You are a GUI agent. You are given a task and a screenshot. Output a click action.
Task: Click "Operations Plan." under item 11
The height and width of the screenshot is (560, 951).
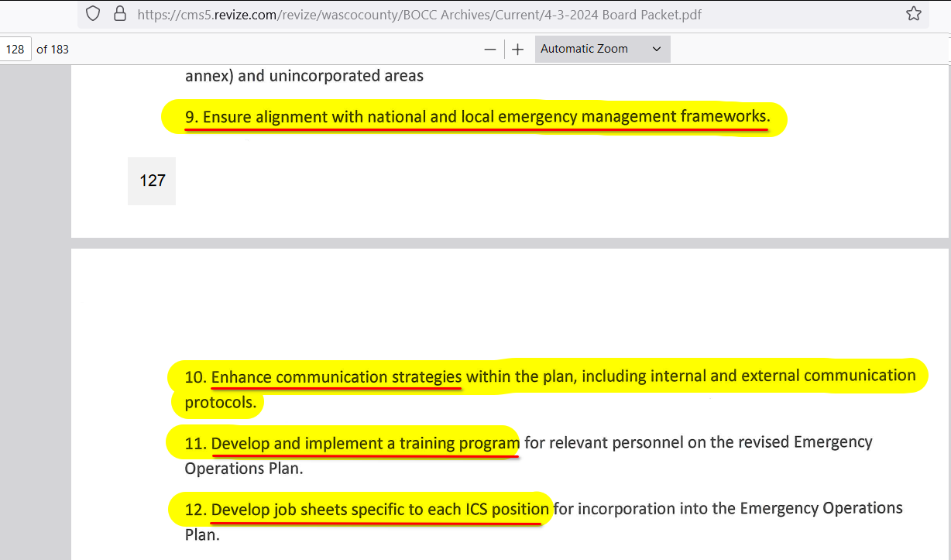[x=244, y=469]
